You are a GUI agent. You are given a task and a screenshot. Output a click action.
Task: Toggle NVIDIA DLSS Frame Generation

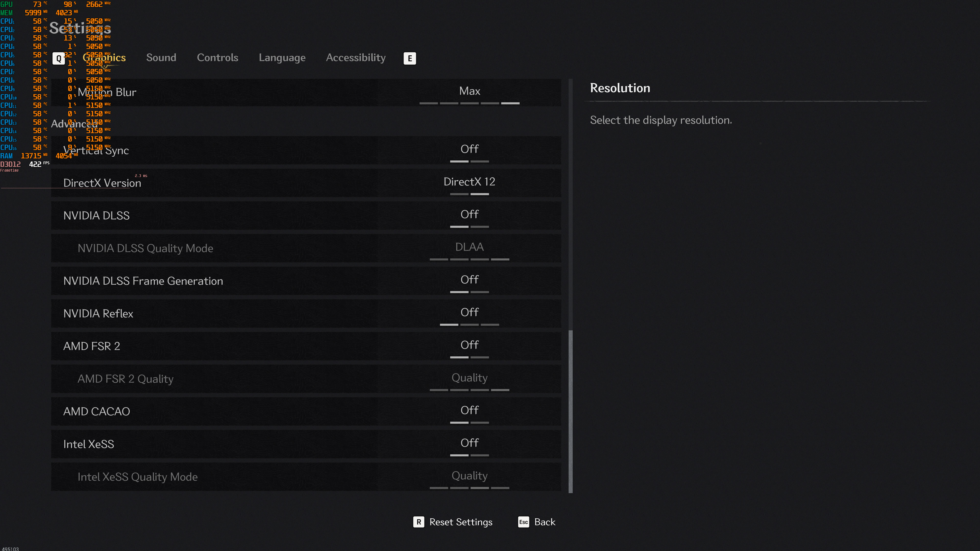469,281
